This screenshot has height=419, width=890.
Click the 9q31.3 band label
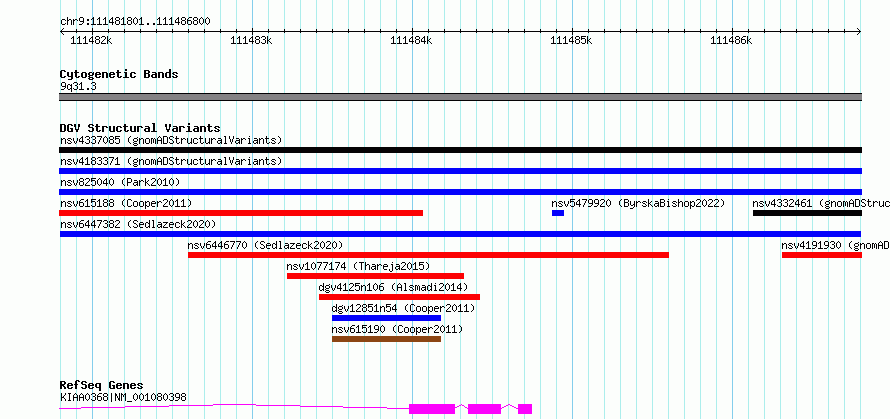pos(78,86)
